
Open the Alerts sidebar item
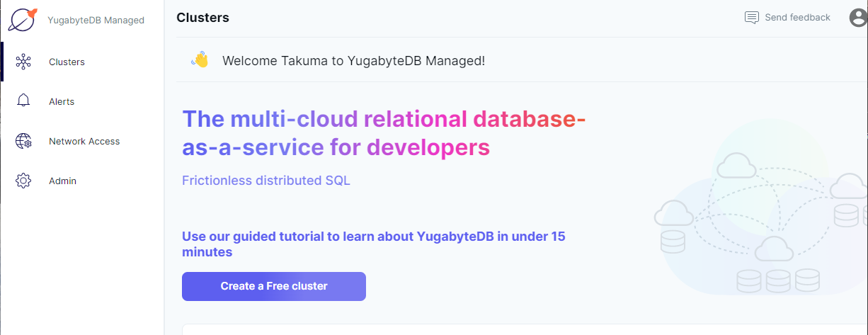62,101
